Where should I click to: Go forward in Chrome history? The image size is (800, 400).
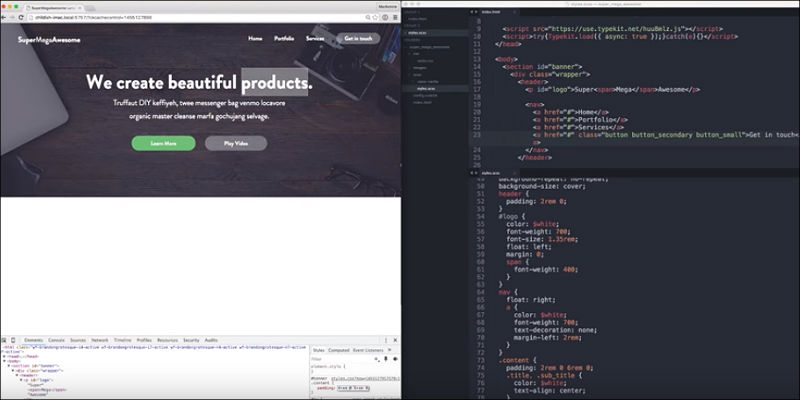coord(12,17)
